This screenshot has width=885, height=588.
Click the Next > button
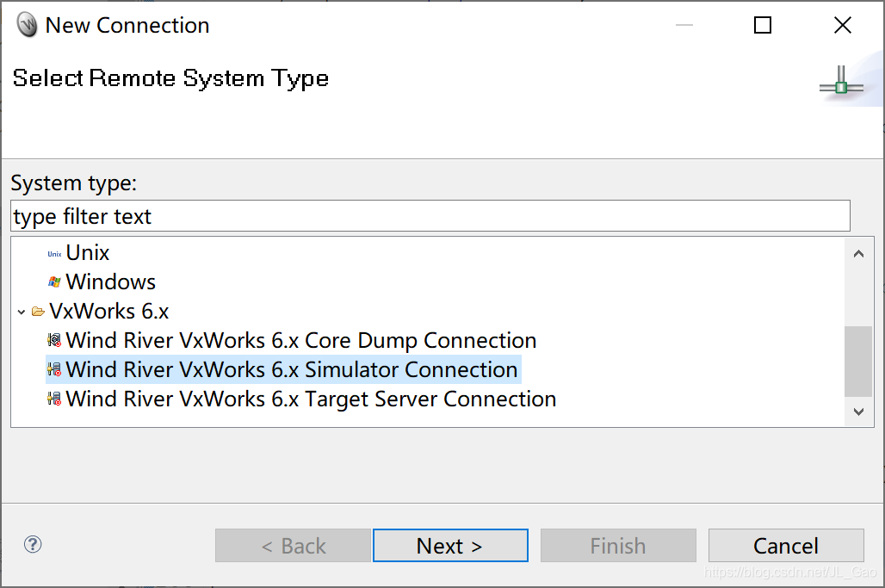[450, 546]
